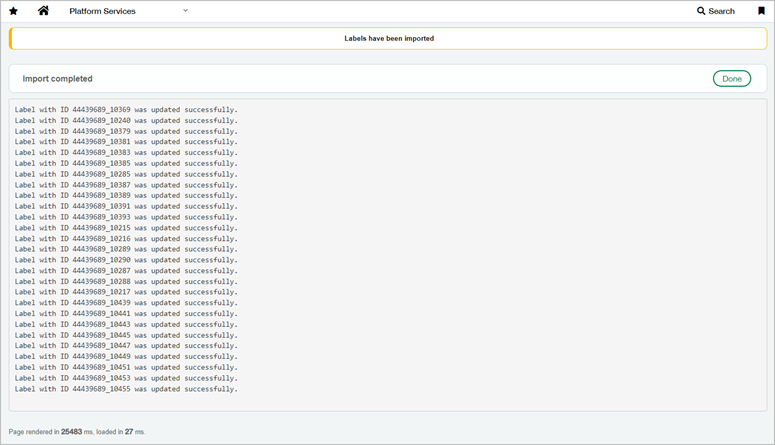Select log line for label 44439689_10383

click(126, 153)
